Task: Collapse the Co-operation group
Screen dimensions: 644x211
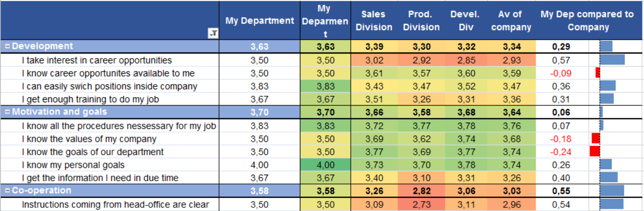Action: 7,191
